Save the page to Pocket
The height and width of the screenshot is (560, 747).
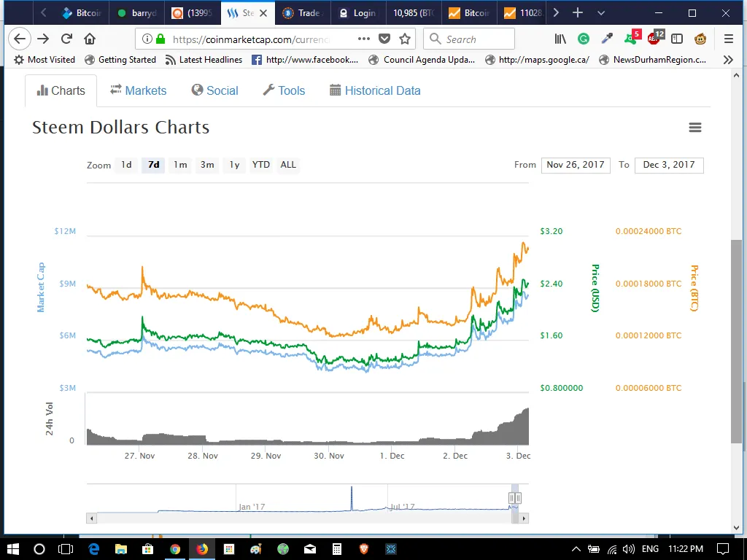coord(384,39)
